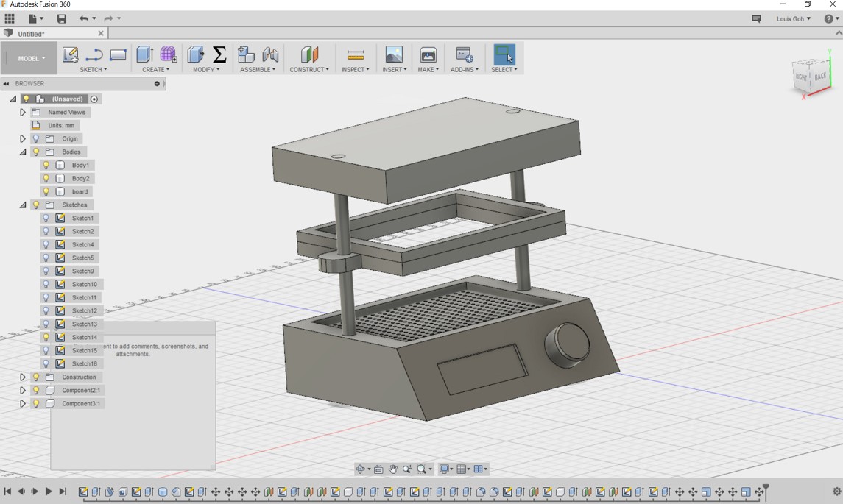843x504 pixels.
Task: Toggle visibility of the board body
Action: click(46, 192)
